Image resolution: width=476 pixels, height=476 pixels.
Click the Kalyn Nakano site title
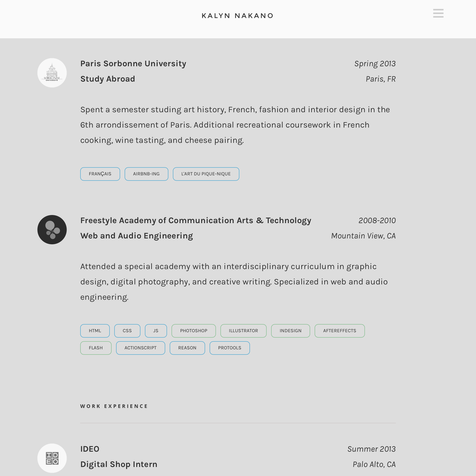point(238,16)
